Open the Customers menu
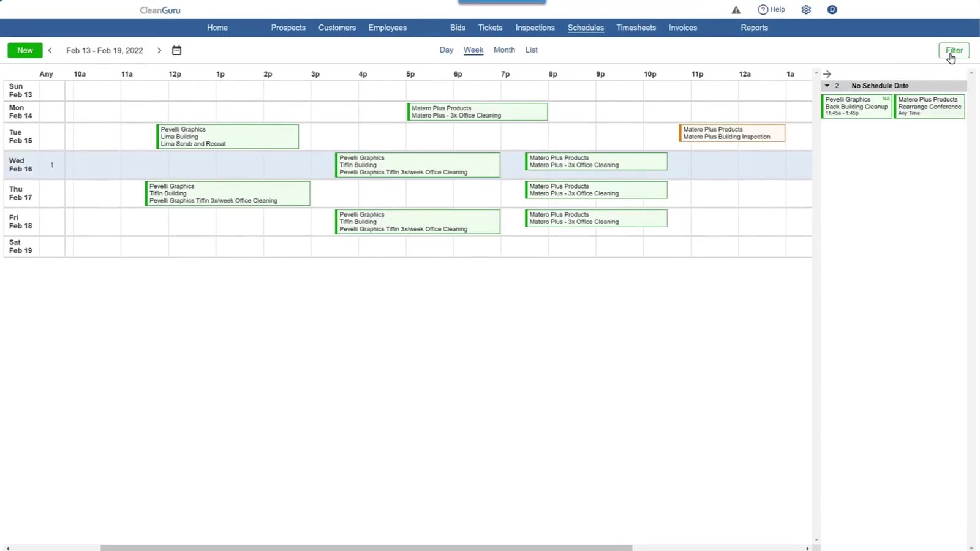Screen dimensions: 980x551 point(337,28)
